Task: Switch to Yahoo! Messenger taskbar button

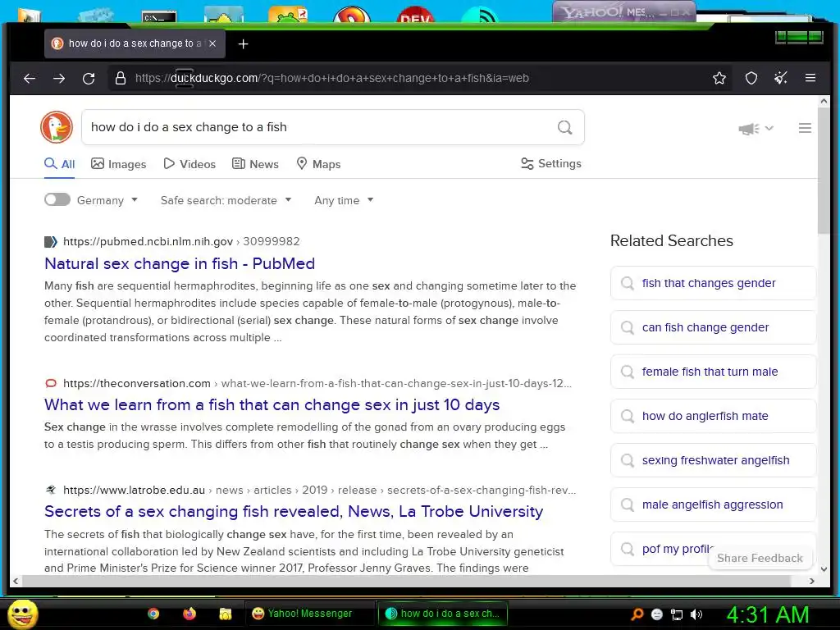Action: point(309,614)
